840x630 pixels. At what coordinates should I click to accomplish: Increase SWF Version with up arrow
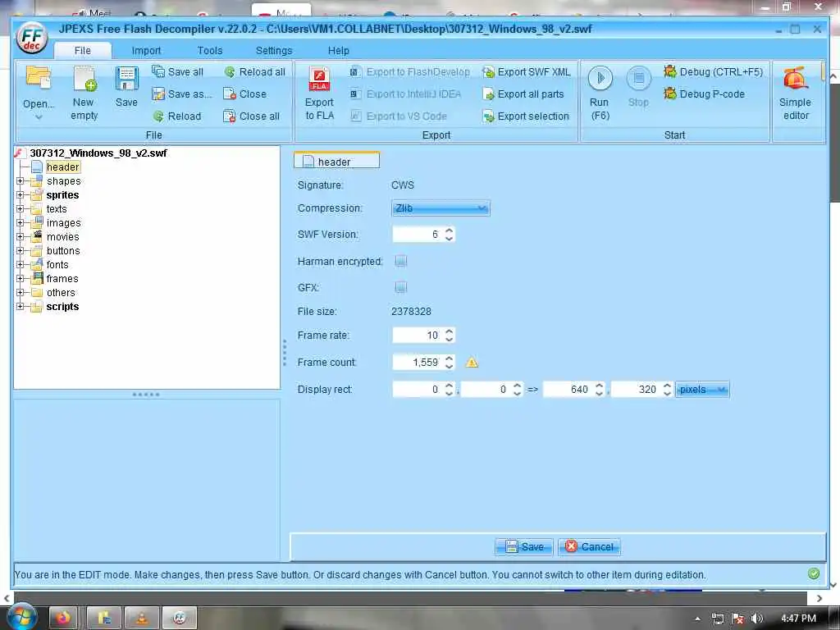449,231
